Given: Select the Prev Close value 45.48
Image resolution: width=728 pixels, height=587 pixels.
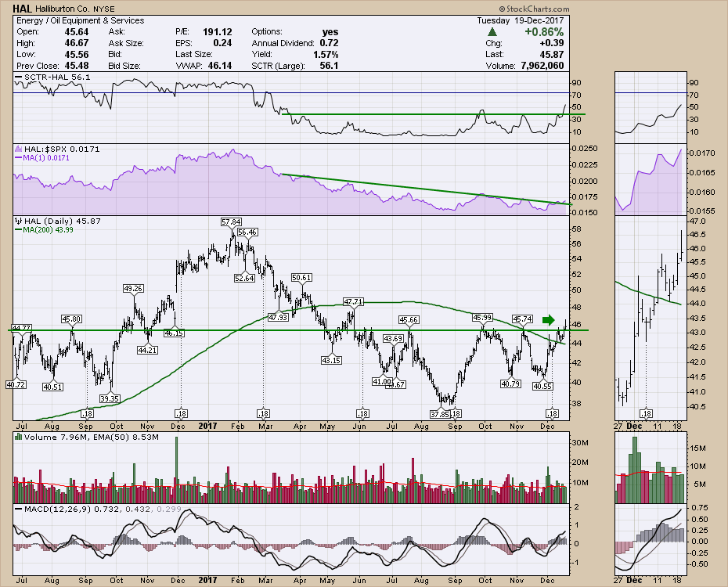Looking at the screenshot, I should coord(77,66).
